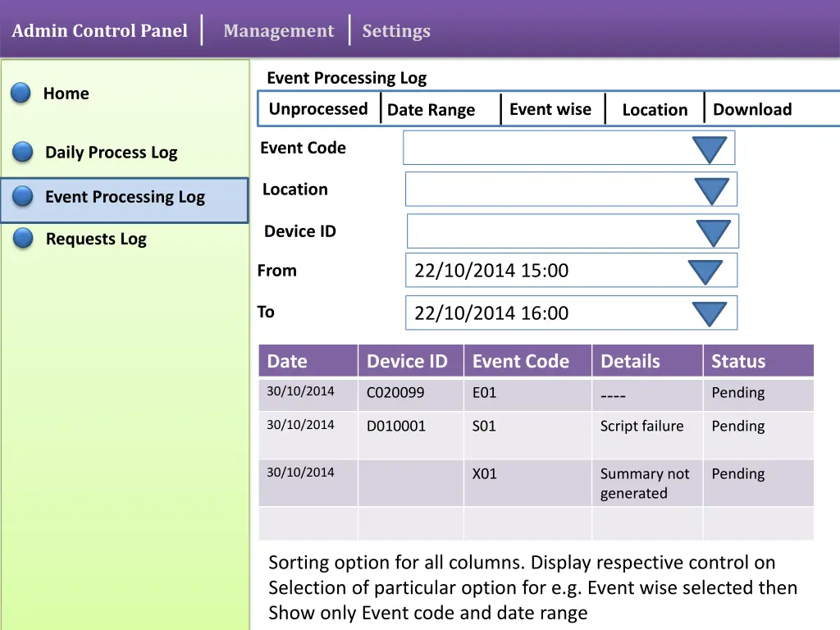Click the blue bullet beside Event Processing Log

pos(23,197)
